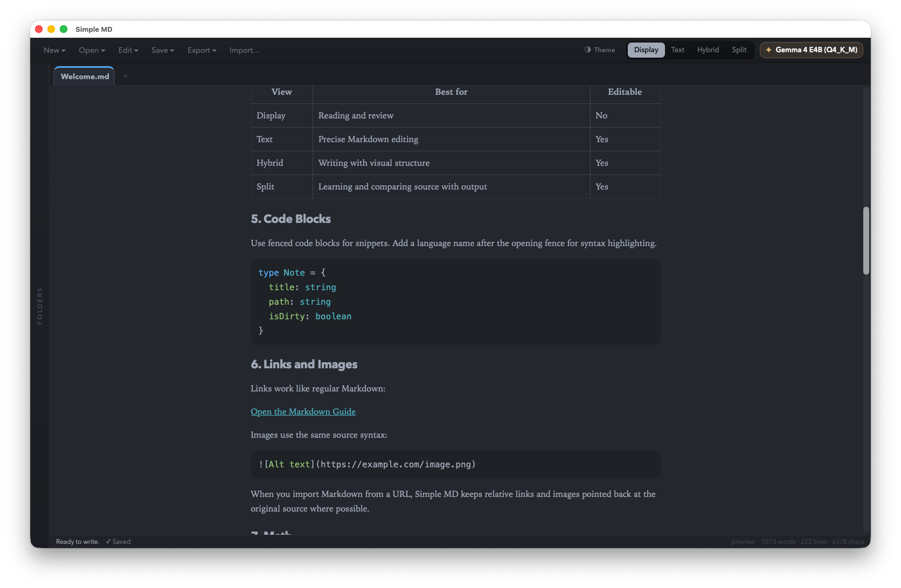Expand the Save dropdown menu
The width and height of the screenshot is (901, 588).
(163, 50)
